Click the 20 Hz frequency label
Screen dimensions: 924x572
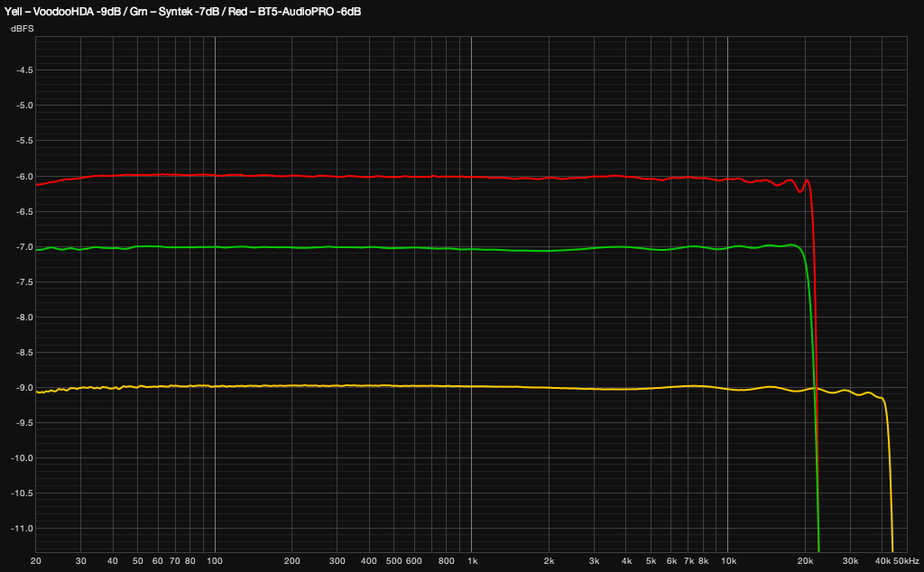[x=37, y=560]
